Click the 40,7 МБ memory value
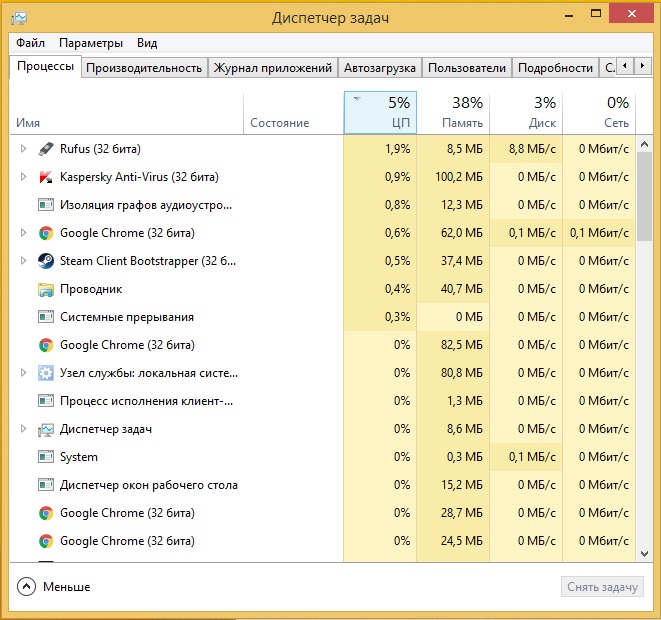The width and height of the screenshot is (661, 620). click(x=462, y=289)
